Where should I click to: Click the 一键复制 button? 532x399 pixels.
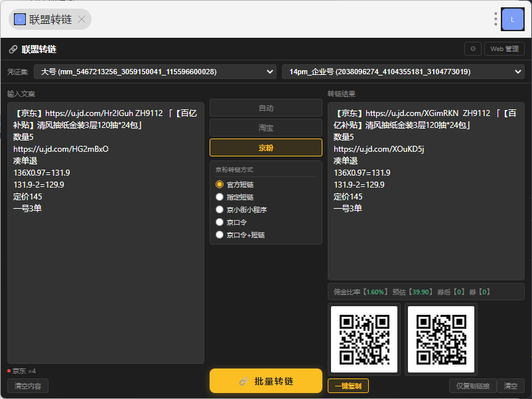[x=348, y=386]
